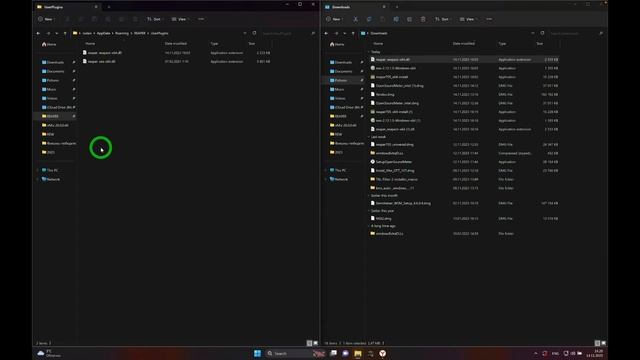Open View dropdown in Downloads window

(468, 19)
